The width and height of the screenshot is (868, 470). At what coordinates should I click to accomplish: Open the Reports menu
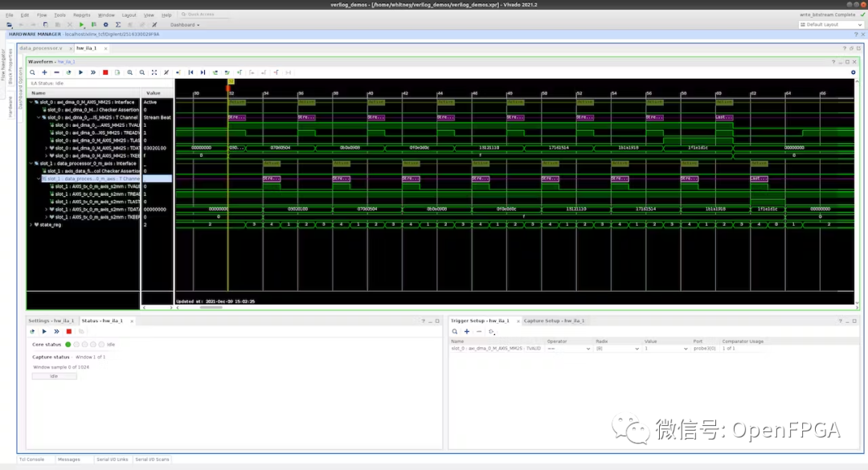81,14
